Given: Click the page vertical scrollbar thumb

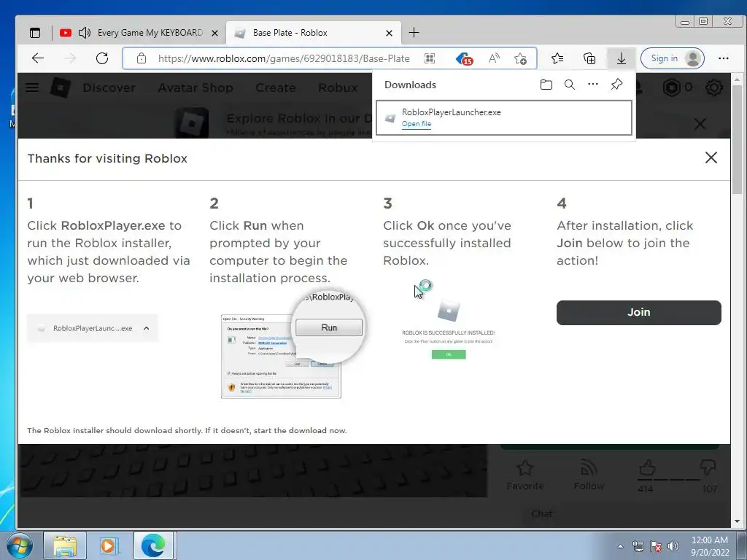Looking at the screenshot, I should click(x=737, y=139).
